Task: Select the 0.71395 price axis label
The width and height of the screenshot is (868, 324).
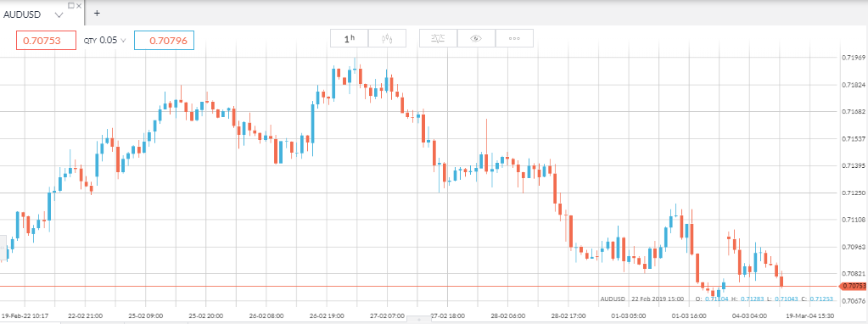Action: 853,166
